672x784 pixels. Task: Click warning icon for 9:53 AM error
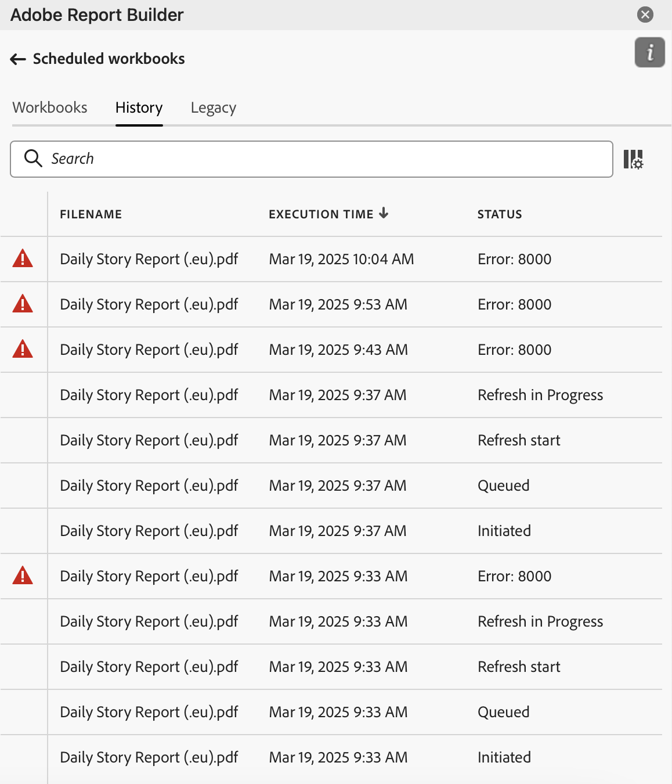point(23,304)
